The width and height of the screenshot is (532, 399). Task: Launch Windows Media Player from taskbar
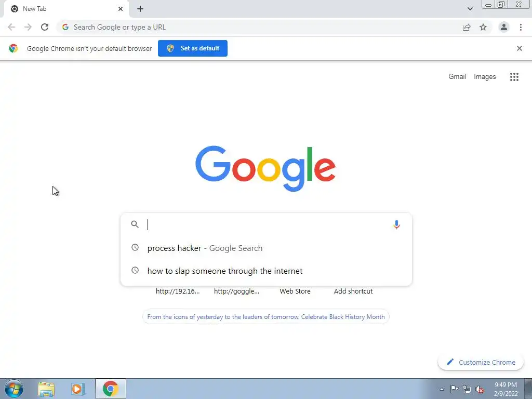[x=78, y=389]
